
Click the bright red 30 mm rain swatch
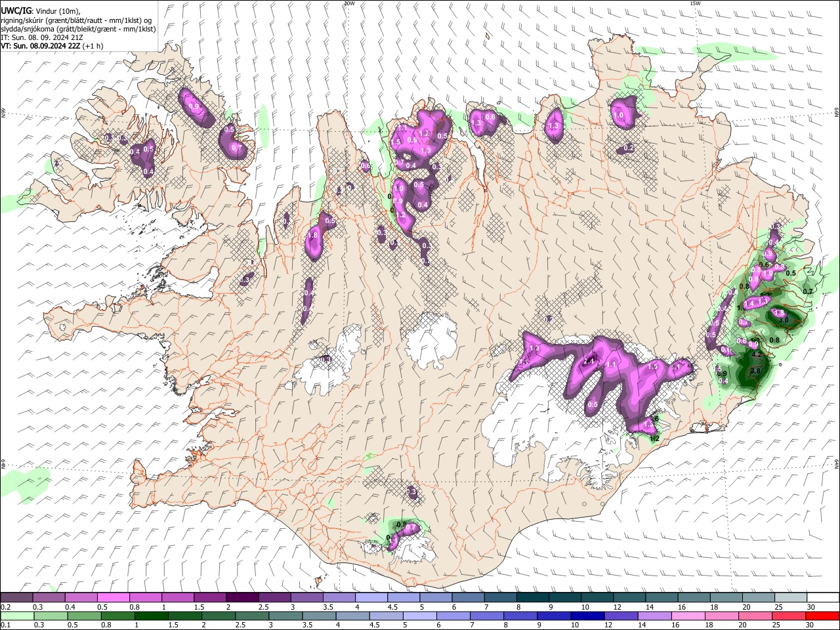823,616
